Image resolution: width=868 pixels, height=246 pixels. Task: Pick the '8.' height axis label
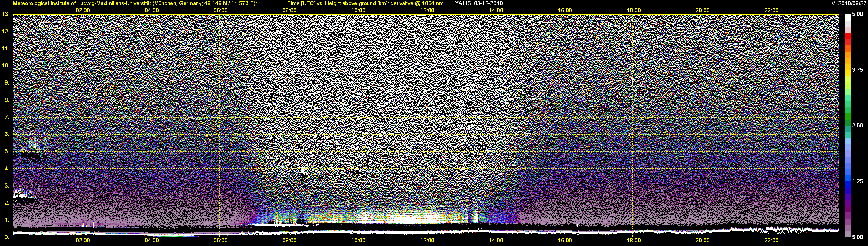tap(7, 100)
